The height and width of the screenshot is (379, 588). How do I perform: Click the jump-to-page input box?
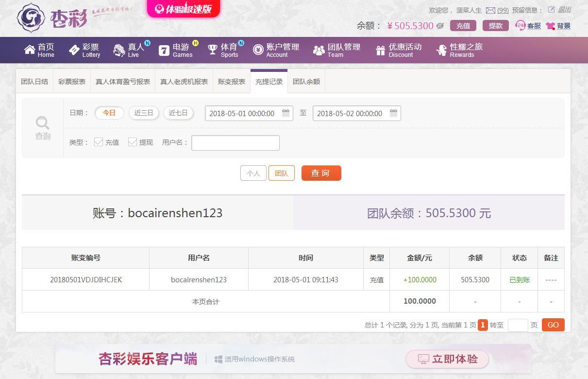(518, 325)
